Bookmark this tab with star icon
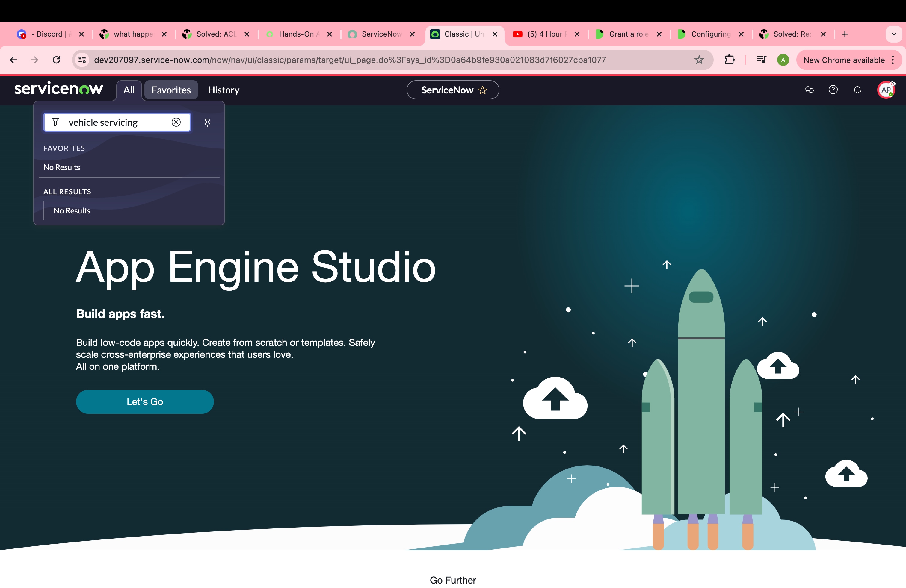 click(699, 60)
